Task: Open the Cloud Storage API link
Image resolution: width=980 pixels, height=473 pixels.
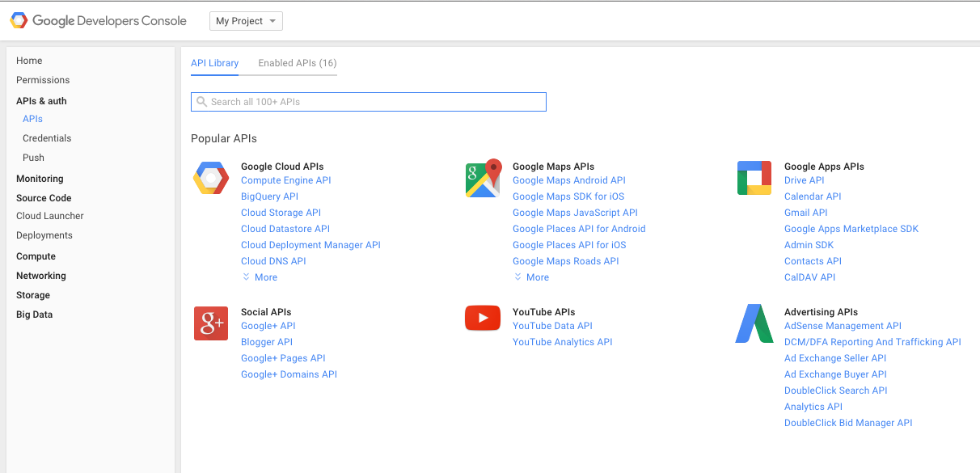Action: coord(281,213)
